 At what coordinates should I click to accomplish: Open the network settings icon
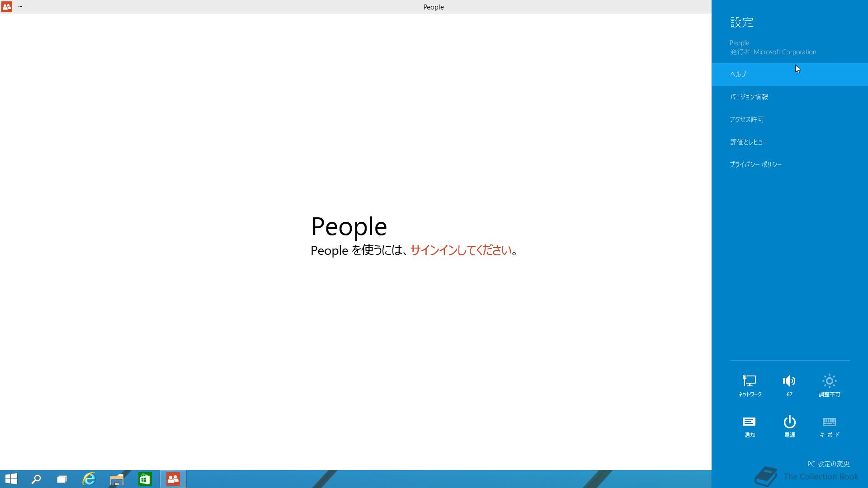750,381
